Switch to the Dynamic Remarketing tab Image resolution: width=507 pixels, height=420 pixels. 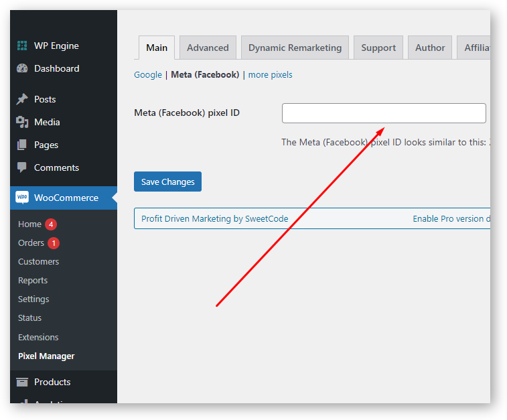(295, 48)
